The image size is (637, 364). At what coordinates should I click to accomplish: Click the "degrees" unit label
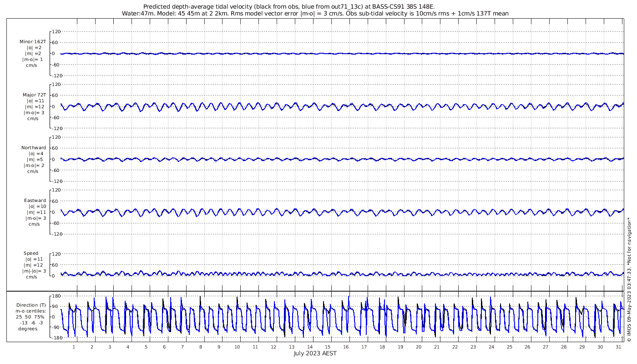click(28, 329)
